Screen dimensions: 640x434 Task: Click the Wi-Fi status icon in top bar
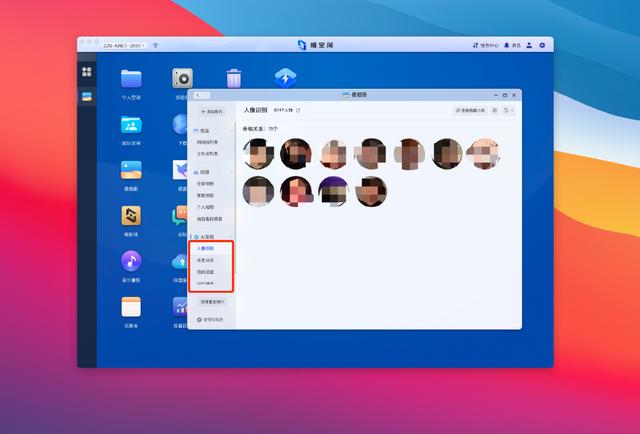[156, 45]
